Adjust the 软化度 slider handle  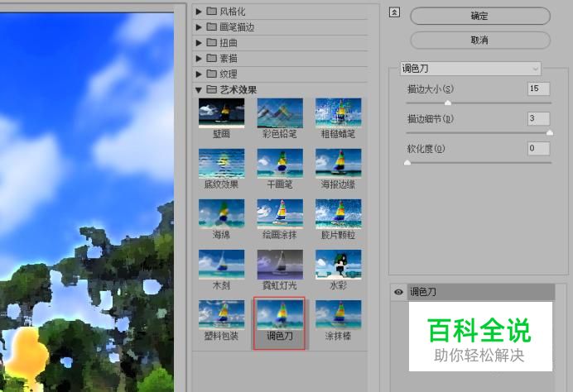(407, 163)
